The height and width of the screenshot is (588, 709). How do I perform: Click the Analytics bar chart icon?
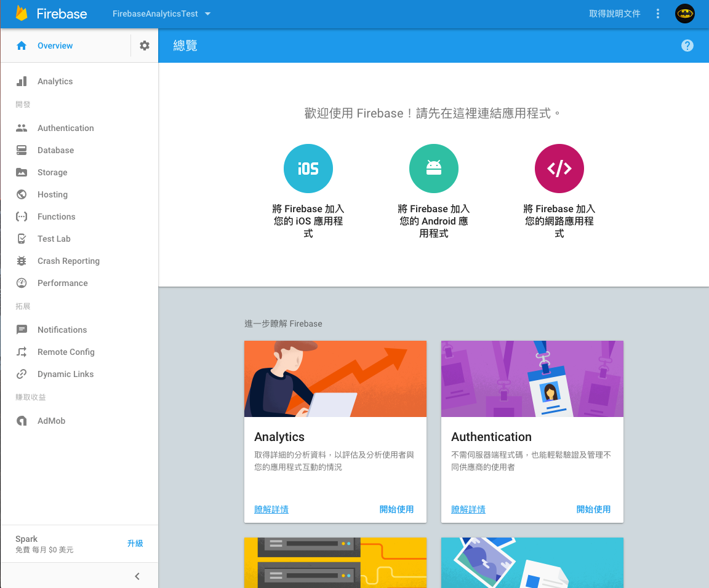click(22, 81)
